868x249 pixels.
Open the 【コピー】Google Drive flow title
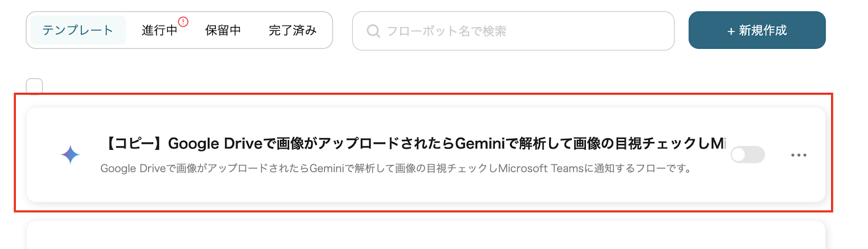click(x=412, y=144)
